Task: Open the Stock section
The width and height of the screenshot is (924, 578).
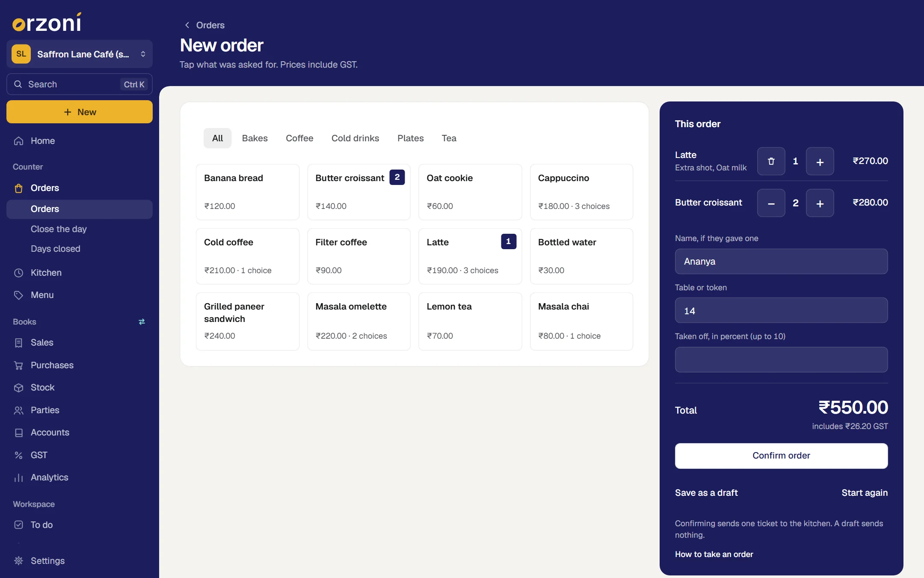Action: [x=79, y=387]
